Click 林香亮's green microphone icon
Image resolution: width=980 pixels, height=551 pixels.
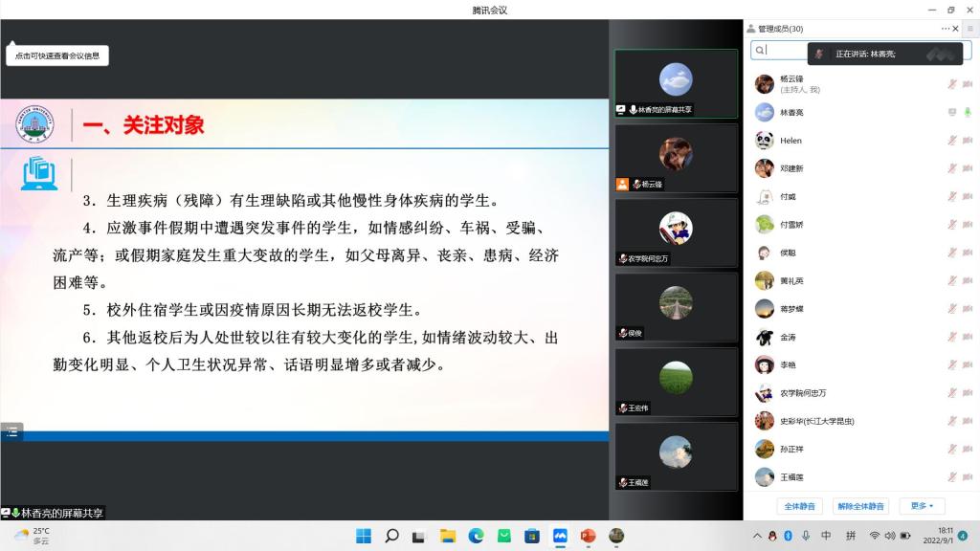(x=968, y=113)
